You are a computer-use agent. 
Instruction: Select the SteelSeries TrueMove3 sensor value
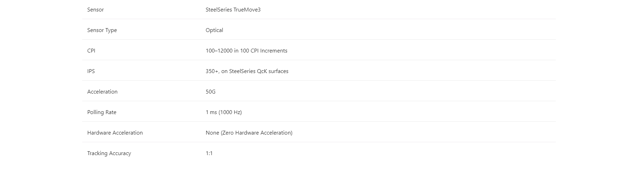pos(233,10)
